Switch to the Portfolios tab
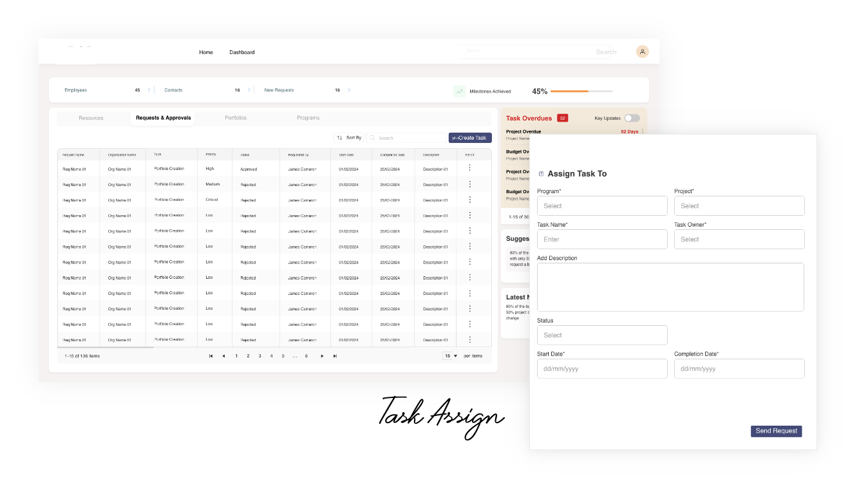 (236, 118)
